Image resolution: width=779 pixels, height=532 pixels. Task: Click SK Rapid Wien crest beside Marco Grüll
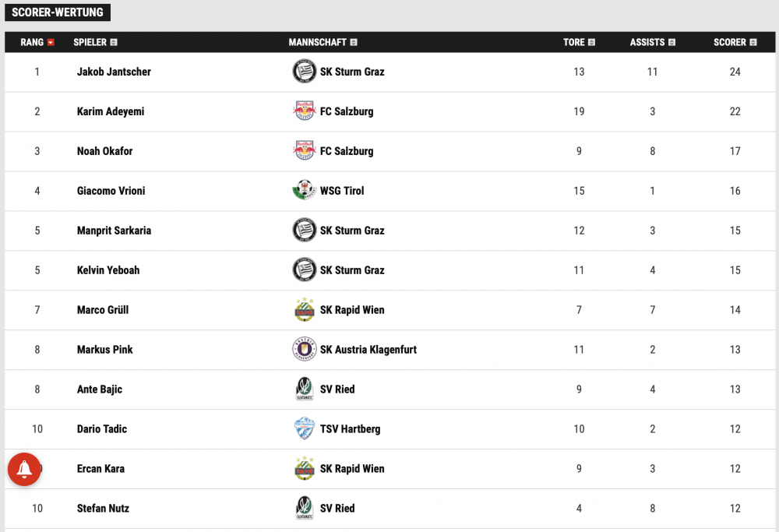click(304, 309)
